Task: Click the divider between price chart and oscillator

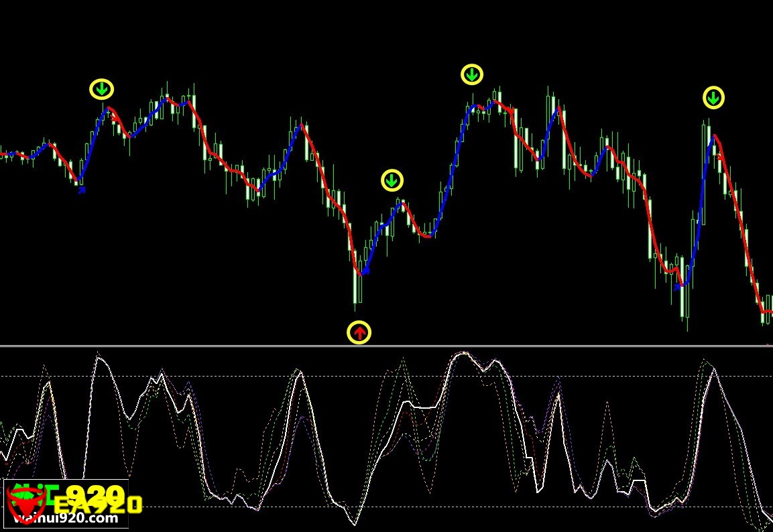Action: coord(386,346)
